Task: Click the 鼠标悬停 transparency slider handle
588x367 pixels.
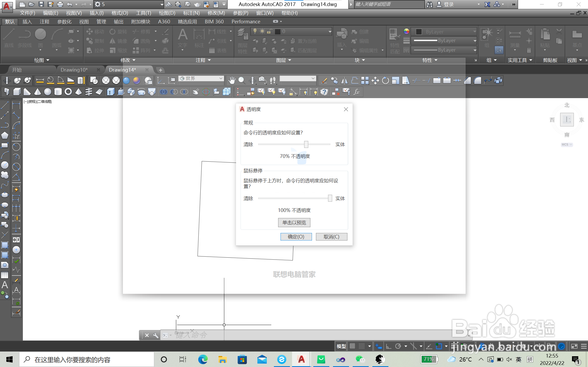Action: 330,198
